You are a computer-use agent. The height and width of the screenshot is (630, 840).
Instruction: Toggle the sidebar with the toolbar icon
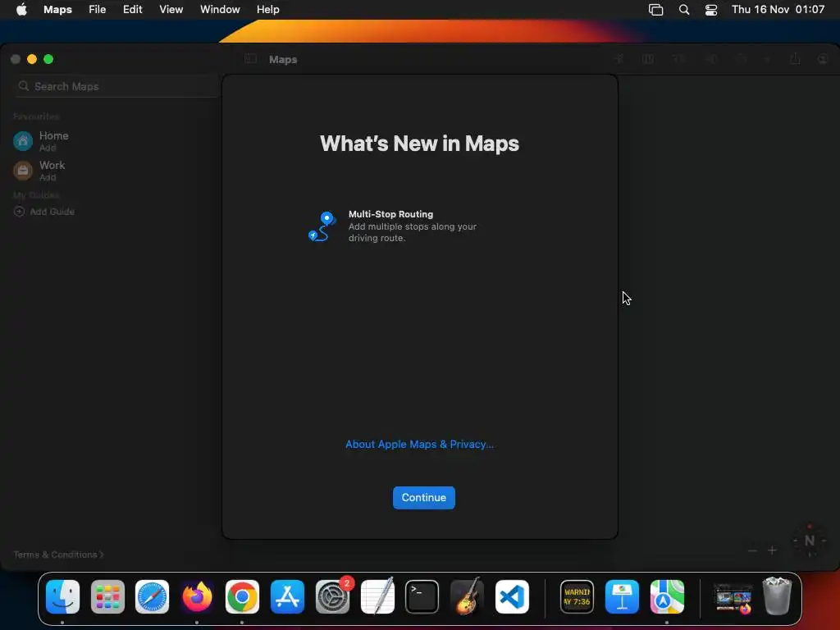(x=250, y=59)
